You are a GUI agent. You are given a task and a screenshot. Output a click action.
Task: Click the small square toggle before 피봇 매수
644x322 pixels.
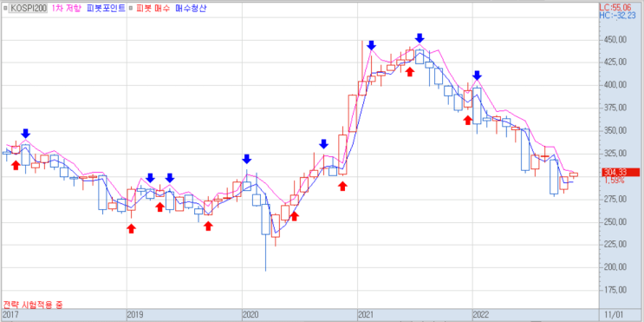tap(130, 8)
